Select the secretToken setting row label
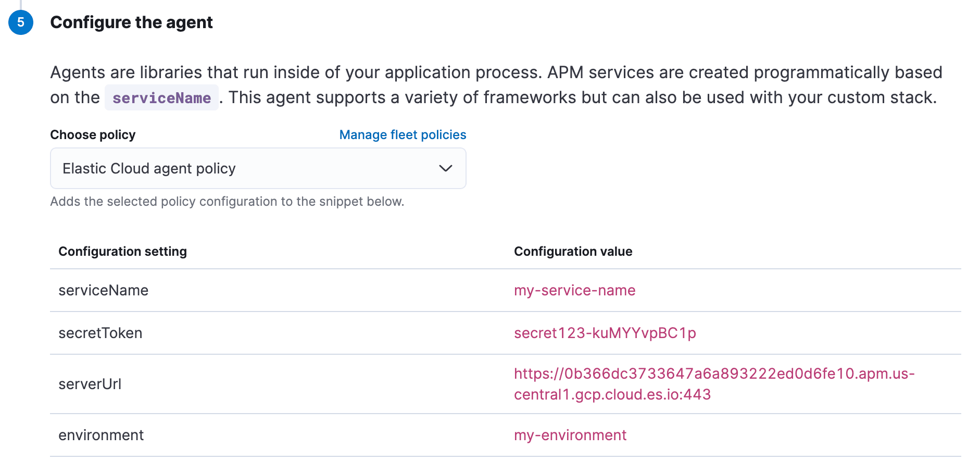The image size is (980, 473). [100, 333]
